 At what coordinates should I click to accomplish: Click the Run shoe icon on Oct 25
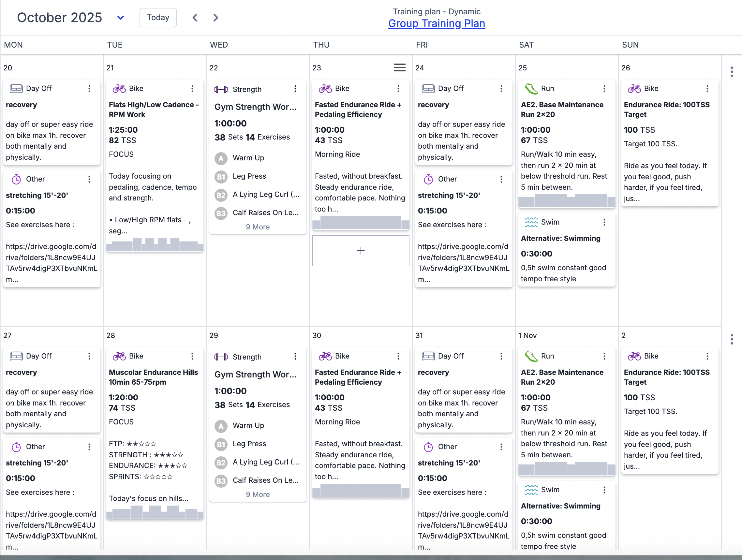531,89
